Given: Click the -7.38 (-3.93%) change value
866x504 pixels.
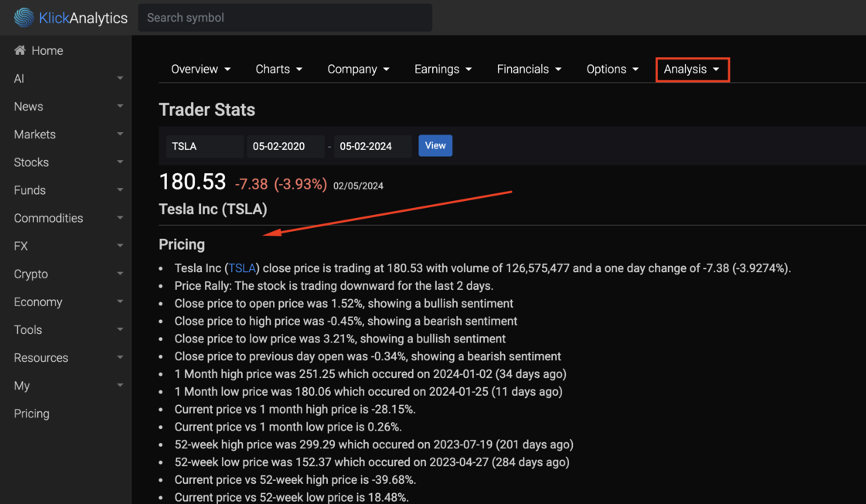Looking at the screenshot, I should (281, 184).
